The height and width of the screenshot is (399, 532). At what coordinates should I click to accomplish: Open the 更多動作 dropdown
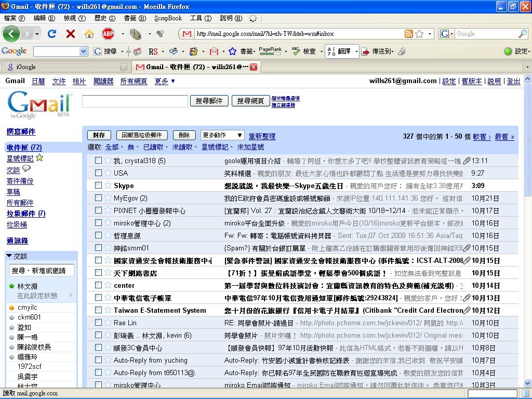pos(222,135)
